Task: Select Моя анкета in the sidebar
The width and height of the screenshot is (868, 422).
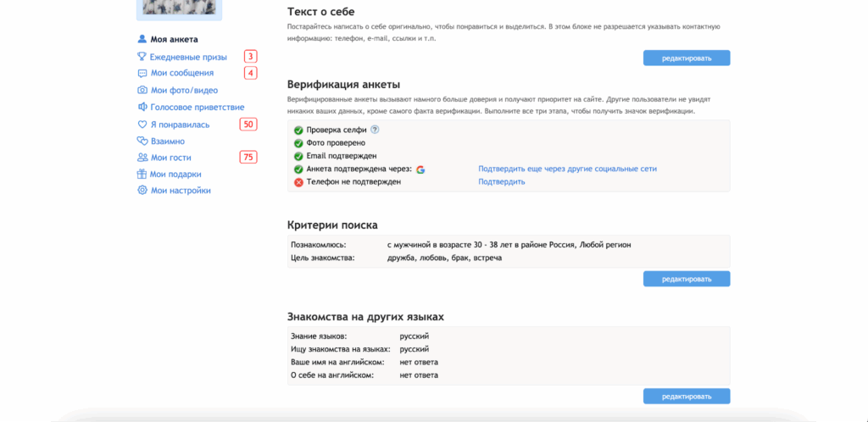Action: (x=174, y=39)
